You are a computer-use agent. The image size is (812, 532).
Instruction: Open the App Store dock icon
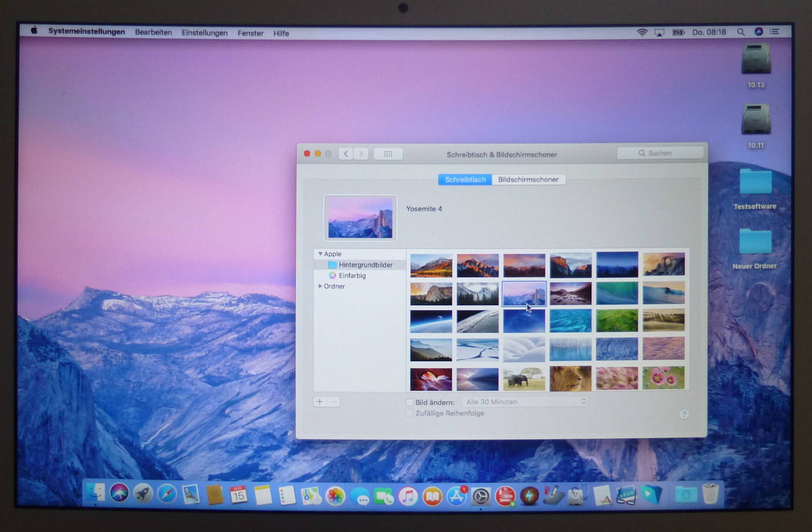click(x=456, y=496)
